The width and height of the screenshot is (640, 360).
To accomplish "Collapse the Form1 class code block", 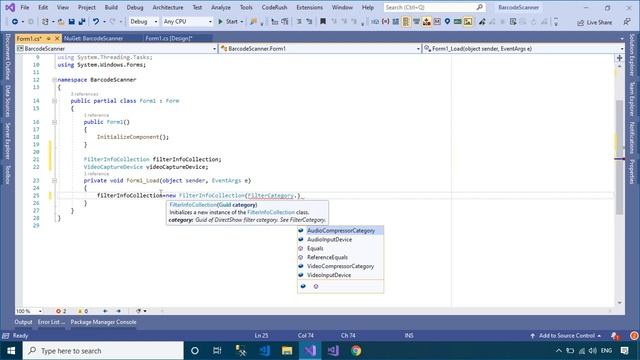I will (54, 101).
